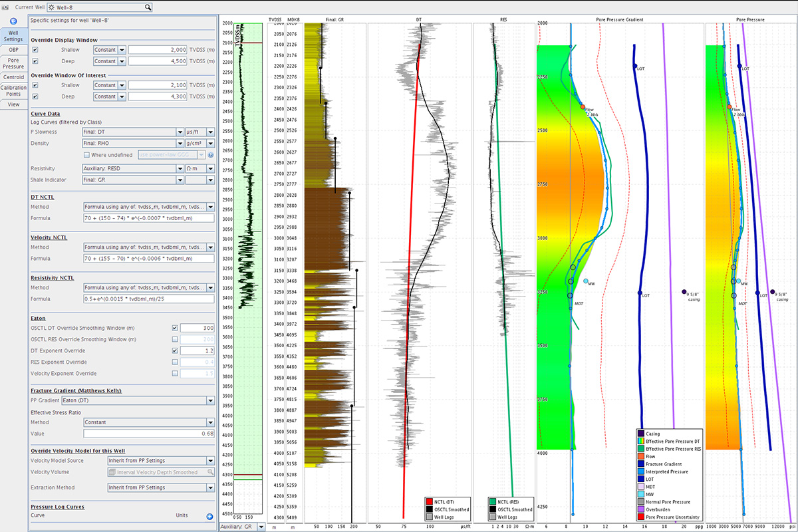
Task: Uncheck the DT Exponent Override checkbox
Action: click(x=175, y=350)
